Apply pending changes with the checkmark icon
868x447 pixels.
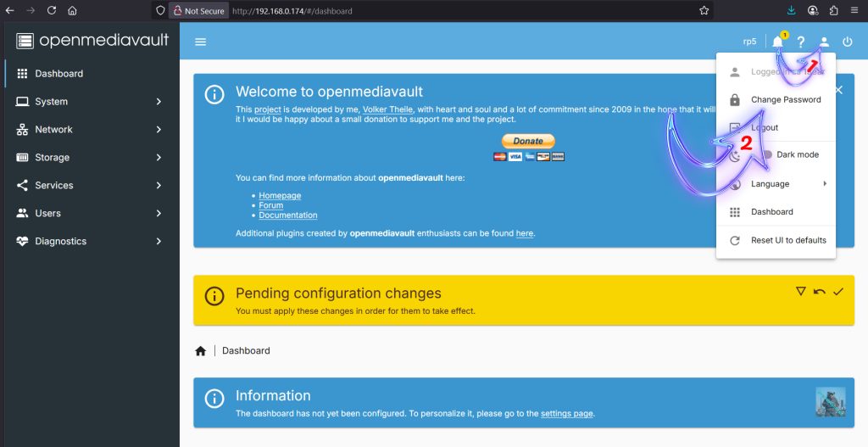[x=838, y=291]
